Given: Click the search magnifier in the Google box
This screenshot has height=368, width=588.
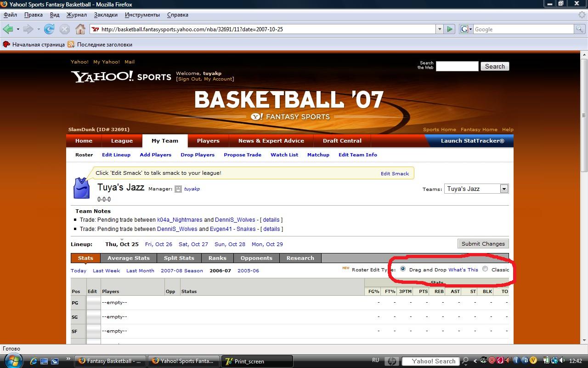Looking at the screenshot, I should (580, 29).
